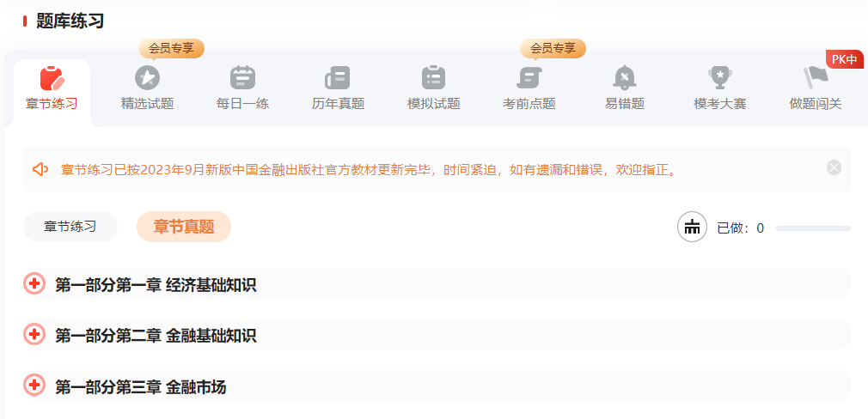The image size is (868, 419).
Task: Click the PK中 badge on 做题闯关
Action: pyautogui.click(x=844, y=59)
